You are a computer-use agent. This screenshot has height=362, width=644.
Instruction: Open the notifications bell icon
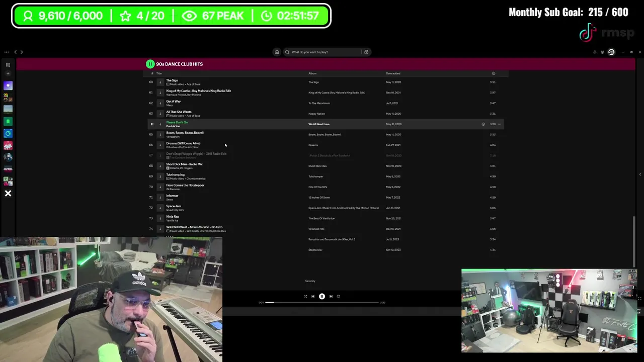coord(595,52)
